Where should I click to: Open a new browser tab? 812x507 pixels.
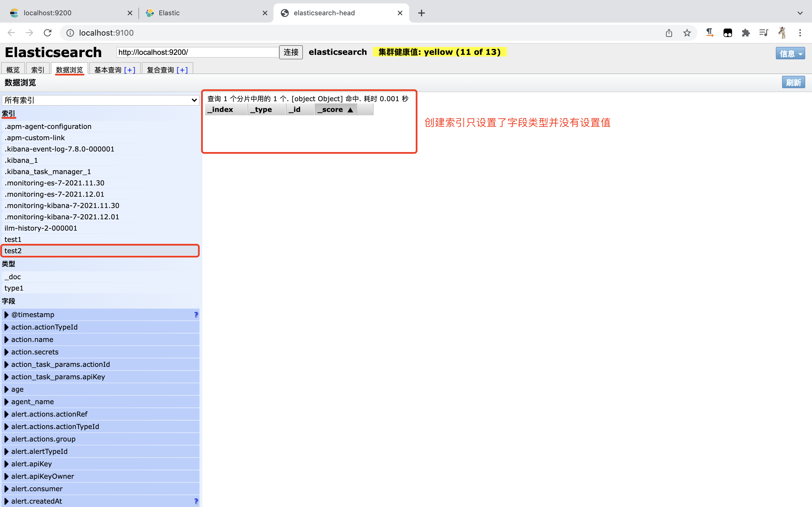point(422,13)
